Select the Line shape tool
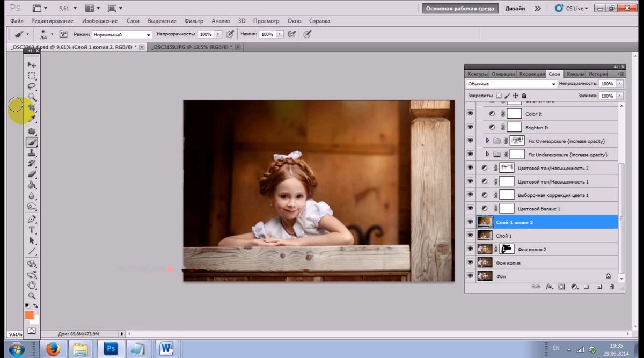Viewport: 644px width, 358px height. pyautogui.click(x=32, y=252)
